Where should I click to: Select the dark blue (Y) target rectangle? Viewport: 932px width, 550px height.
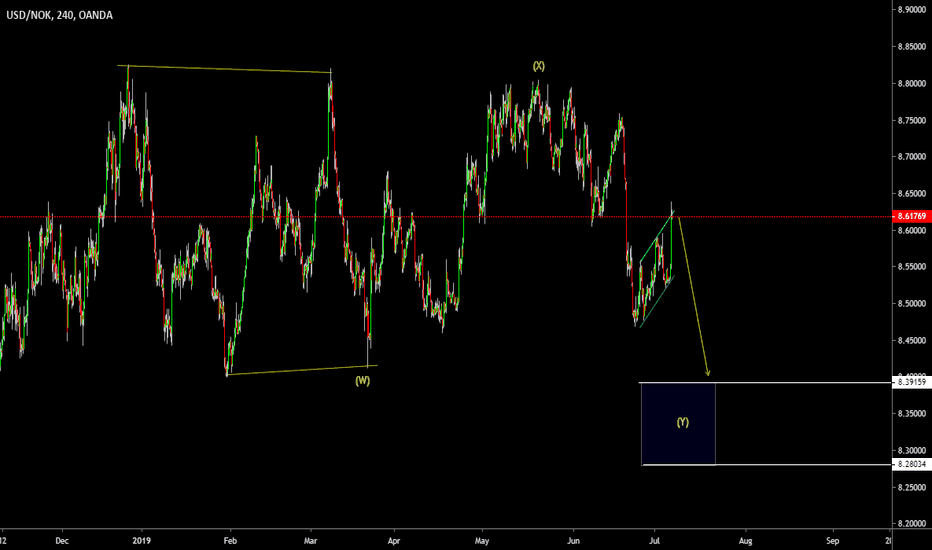(678, 423)
